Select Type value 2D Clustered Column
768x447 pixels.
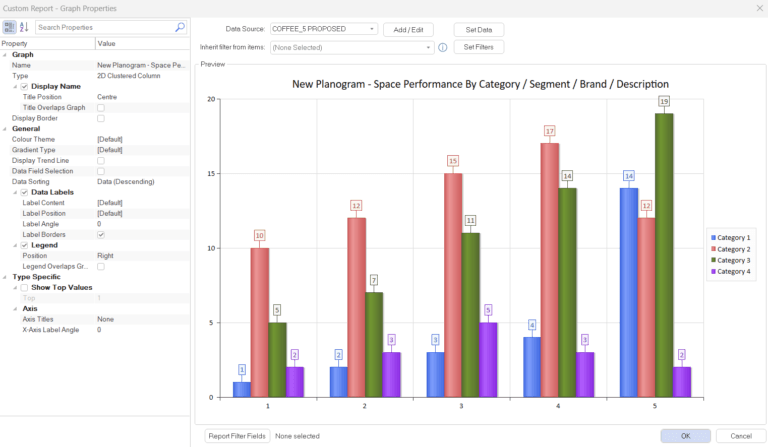128,76
